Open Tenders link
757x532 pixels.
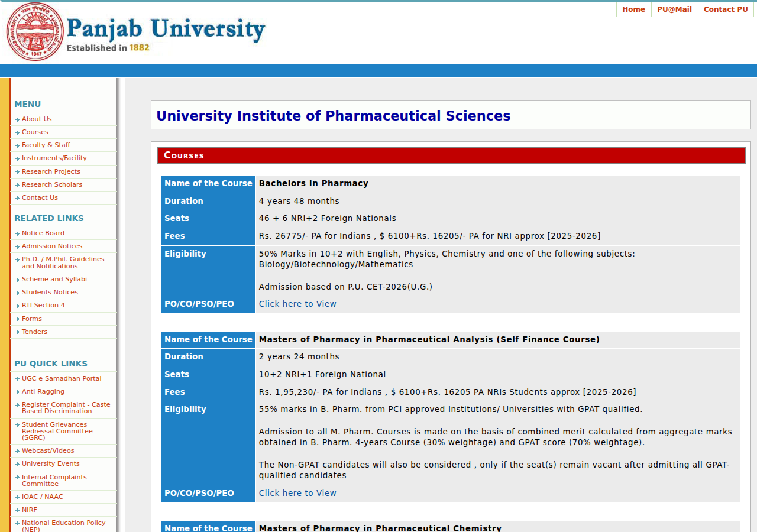(34, 332)
